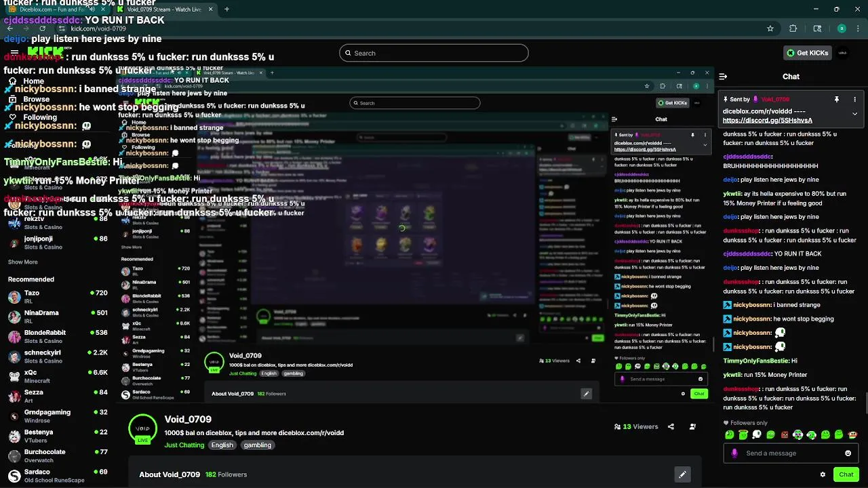This screenshot has height=488, width=868.
Task: Reload the kick.com page
Action: coord(42,28)
